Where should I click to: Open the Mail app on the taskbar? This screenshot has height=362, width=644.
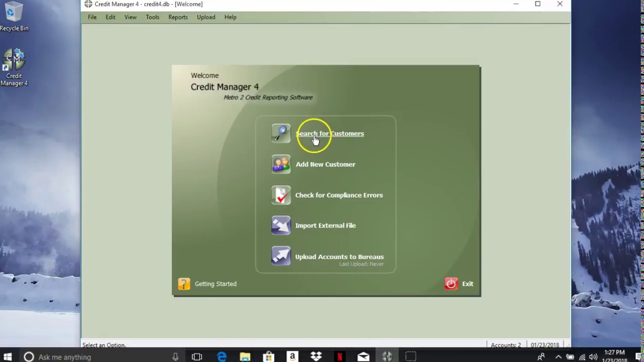pos(363,357)
